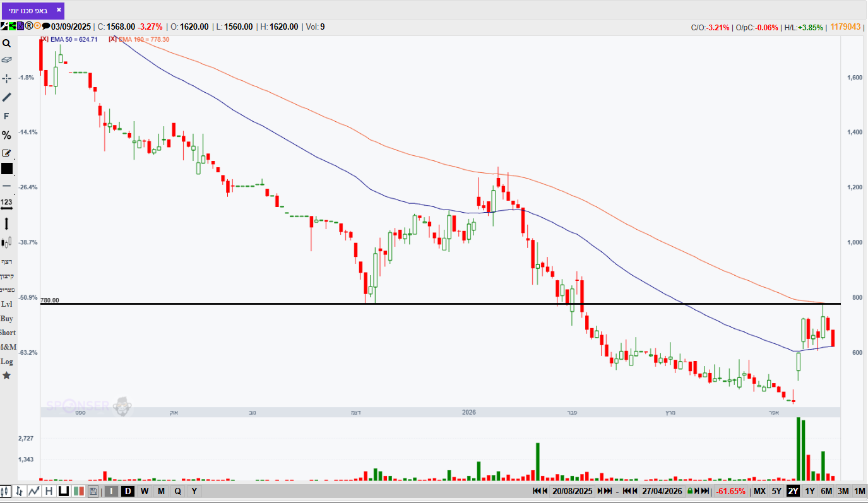Open the chart search magnifier

(x=6, y=44)
